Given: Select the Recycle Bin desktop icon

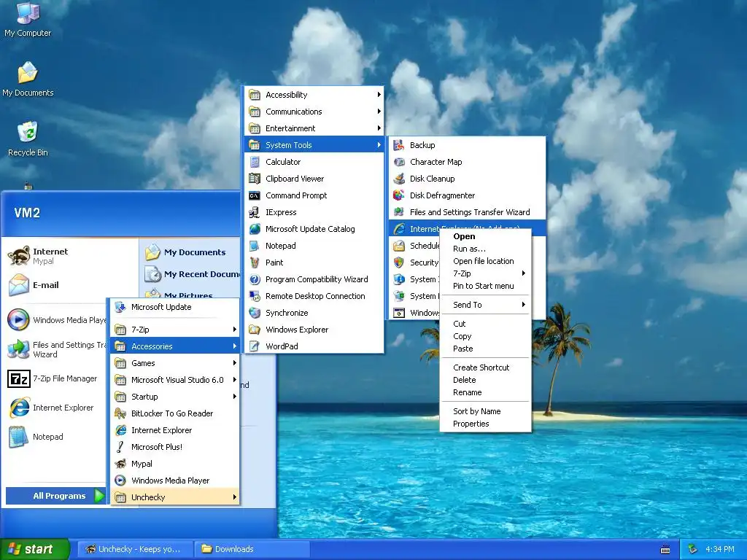Looking at the screenshot, I should [x=28, y=139].
